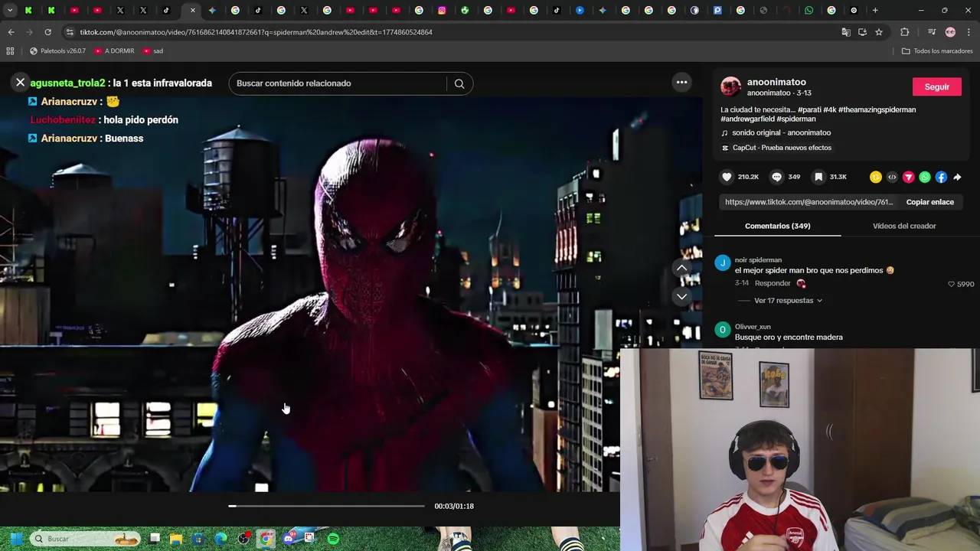Viewport: 980px width, 551px height.
Task: Share the video to WhatsApp
Action: point(925,177)
